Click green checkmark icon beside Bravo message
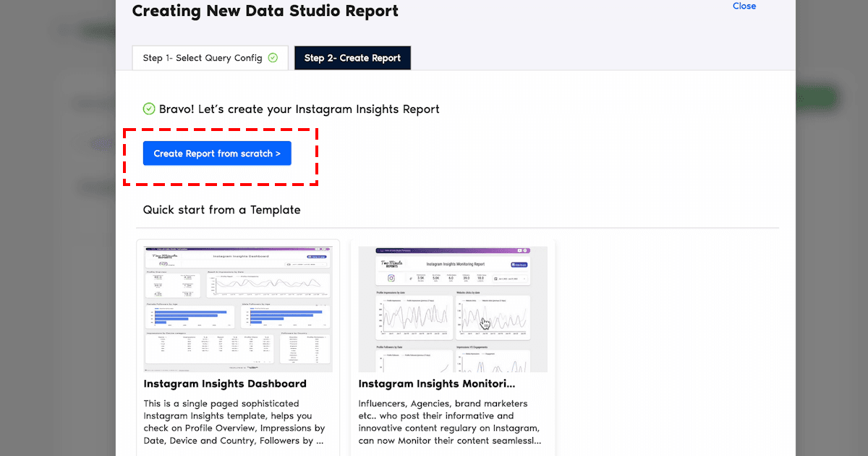Screen dimensions: 868x456 (149, 109)
